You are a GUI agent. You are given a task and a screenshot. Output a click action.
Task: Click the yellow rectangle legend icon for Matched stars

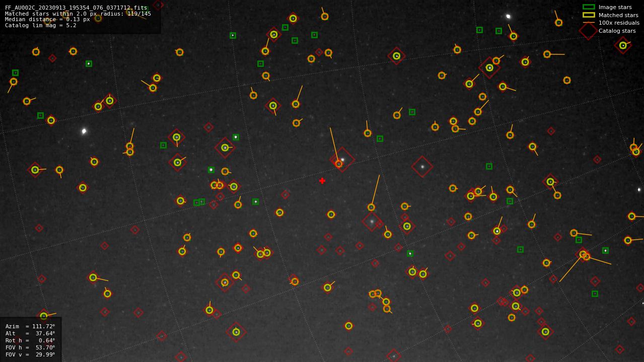[589, 15]
